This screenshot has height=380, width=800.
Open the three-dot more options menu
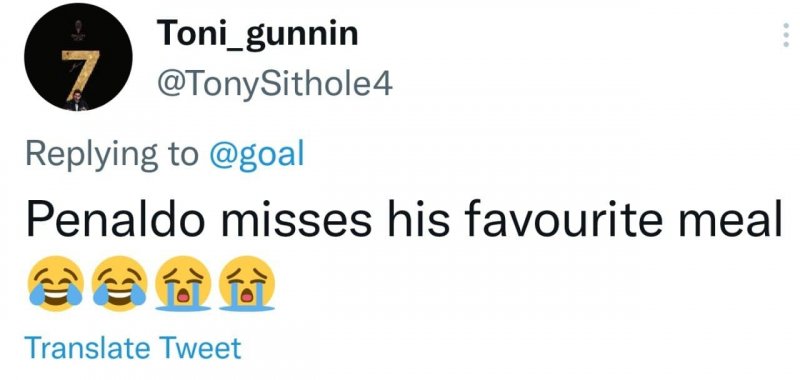pyautogui.click(x=786, y=36)
